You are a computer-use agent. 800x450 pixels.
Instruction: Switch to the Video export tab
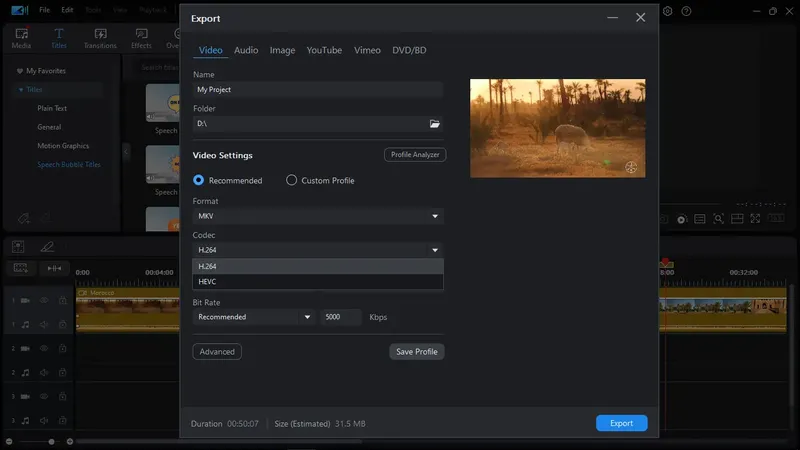(x=210, y=50)
